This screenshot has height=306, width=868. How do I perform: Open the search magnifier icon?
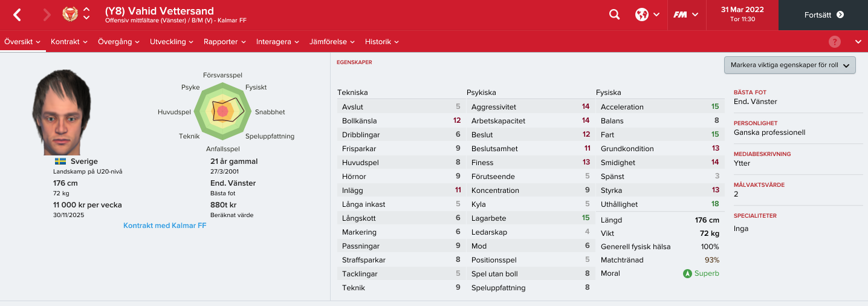click(x=615, y=15)
